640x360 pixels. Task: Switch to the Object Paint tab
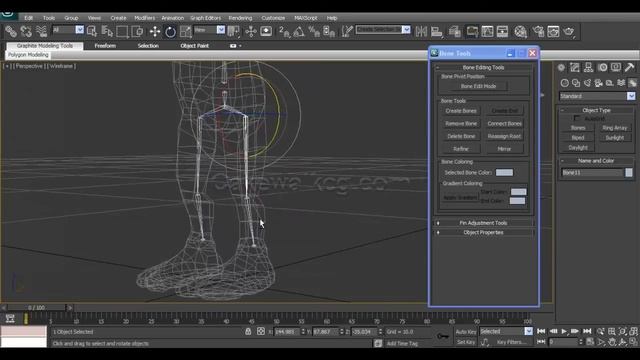195,46
